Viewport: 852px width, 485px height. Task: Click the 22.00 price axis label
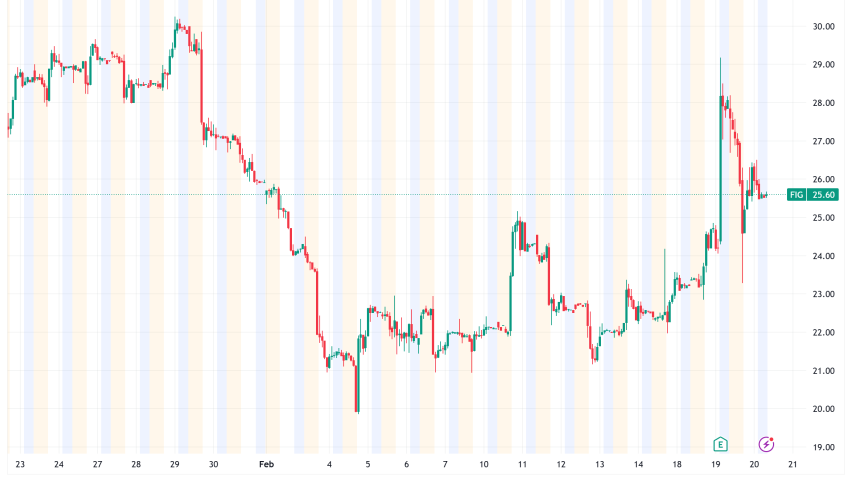click(x=823, y=333)
